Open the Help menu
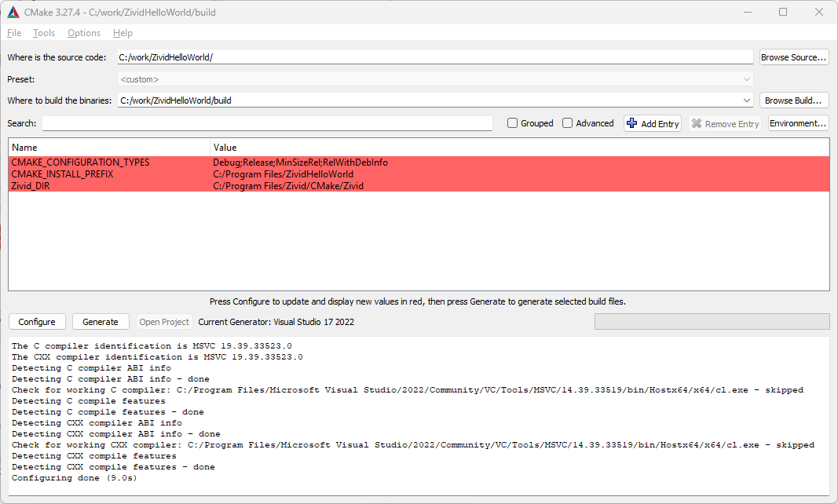The width and height of the screenshot is (838, 504). point(123,33)
